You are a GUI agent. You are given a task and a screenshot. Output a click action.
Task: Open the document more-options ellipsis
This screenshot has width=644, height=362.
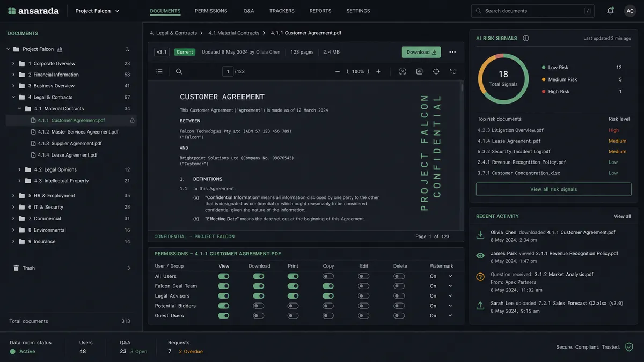[452, 52]
